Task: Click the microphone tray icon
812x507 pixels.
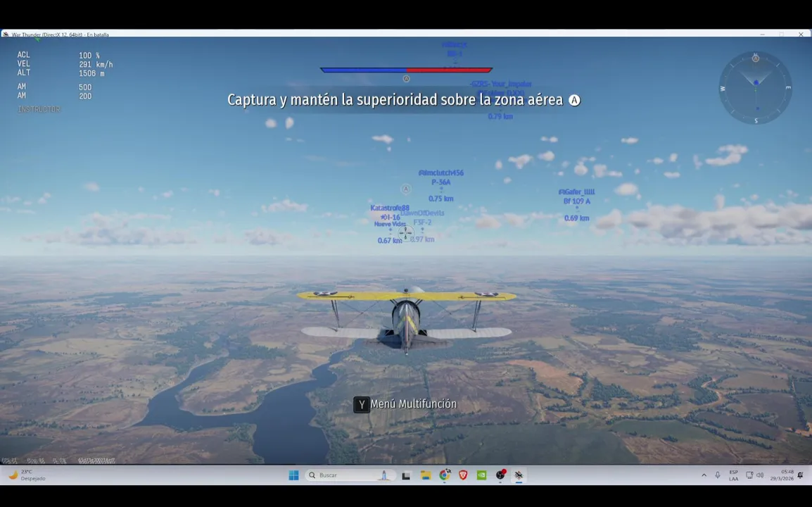Action: point(718,475)
